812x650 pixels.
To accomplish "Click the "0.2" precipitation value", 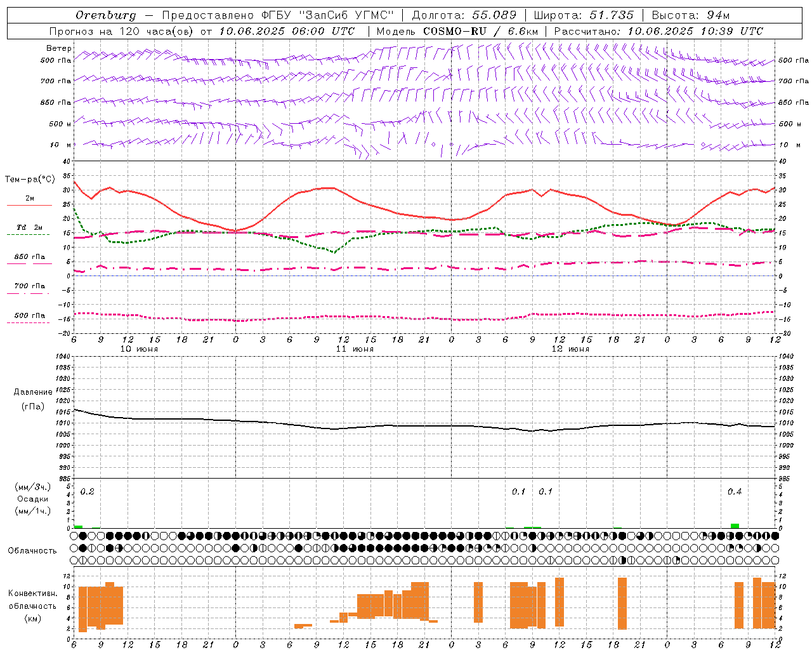I will (88, 491).
